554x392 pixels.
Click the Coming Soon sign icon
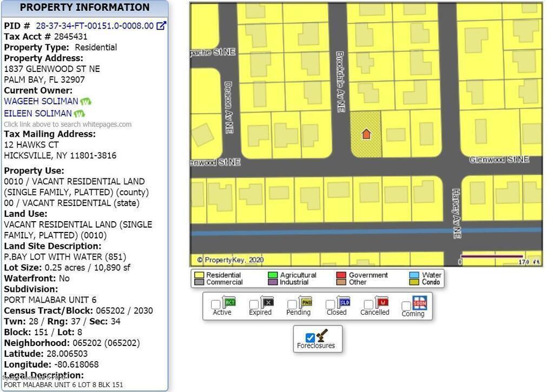point(420,302)
